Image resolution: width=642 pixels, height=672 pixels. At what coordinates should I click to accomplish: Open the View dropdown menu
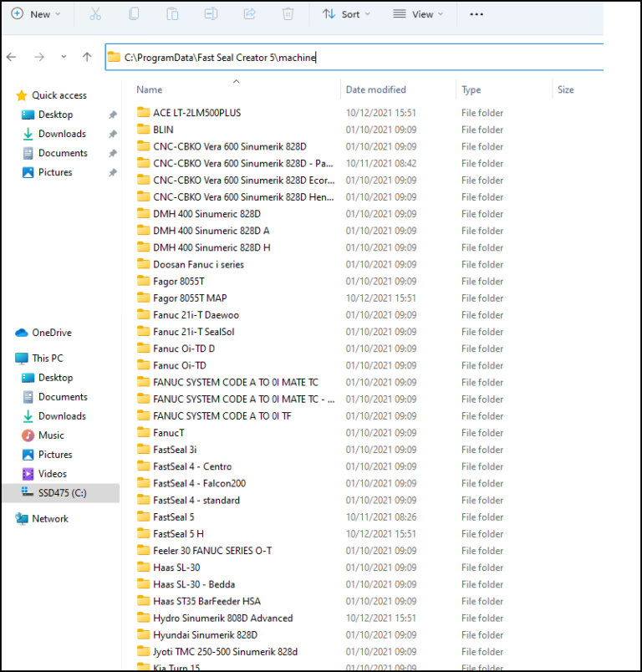418,14
